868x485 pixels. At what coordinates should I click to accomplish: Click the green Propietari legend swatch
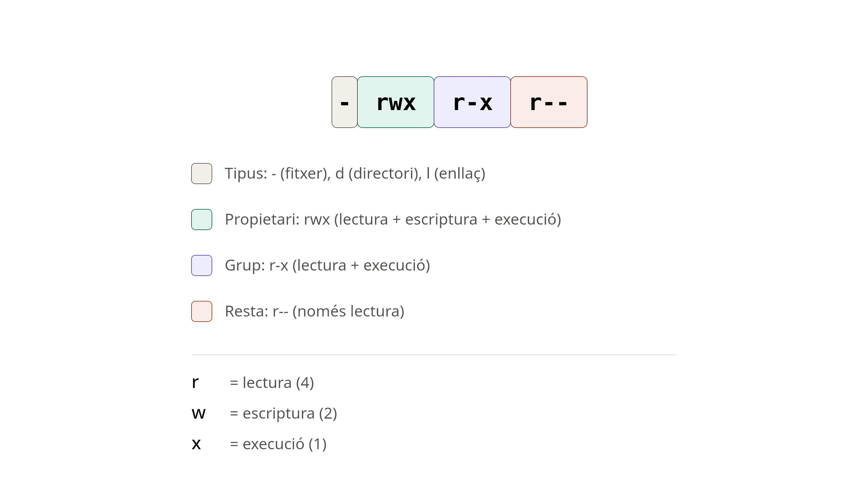[x=201, y=220]
